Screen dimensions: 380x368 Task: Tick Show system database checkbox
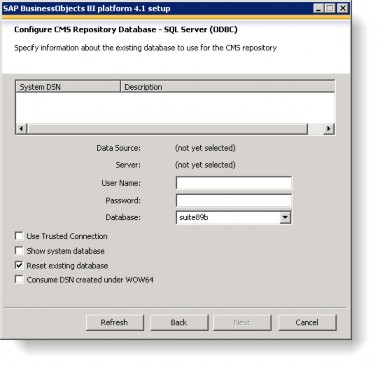pyautogui.click(x=19, y=251)
